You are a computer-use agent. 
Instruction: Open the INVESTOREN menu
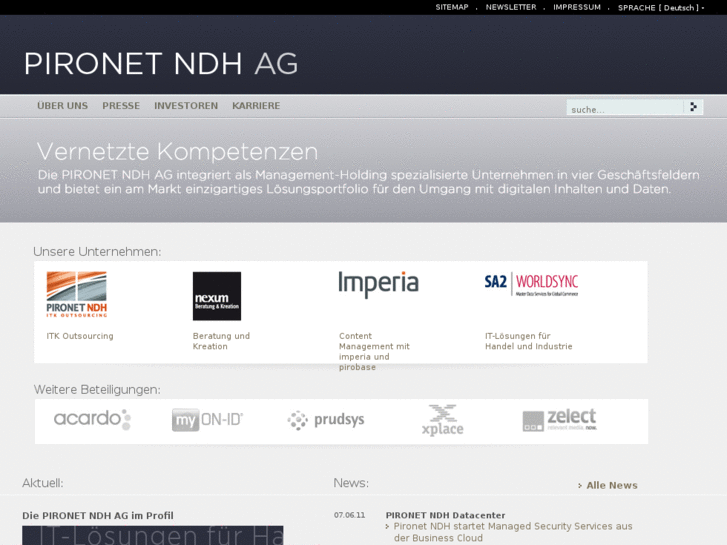186,106
